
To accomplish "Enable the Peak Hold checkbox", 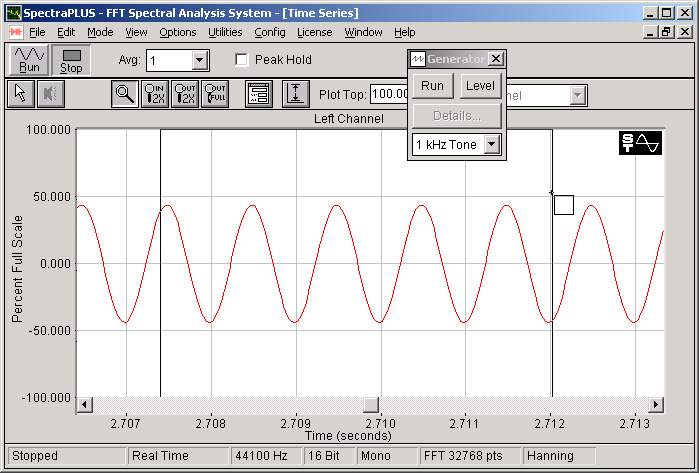I will [241, 60].
